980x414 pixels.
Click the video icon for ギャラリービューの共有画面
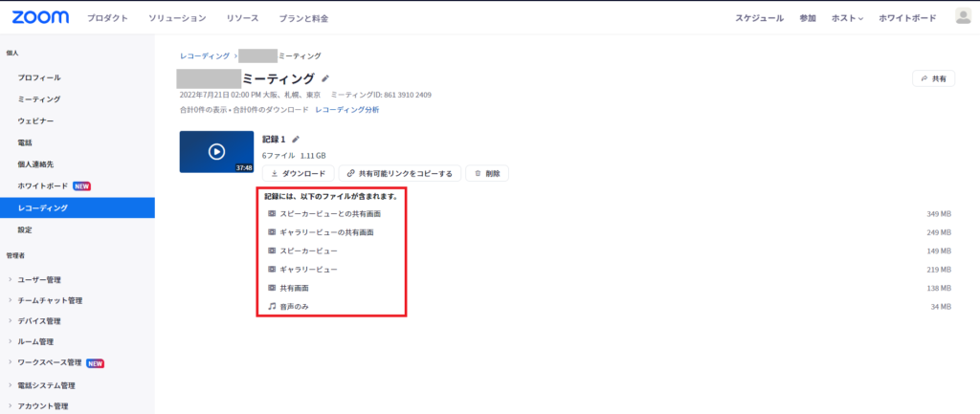[x=273, y=232]
